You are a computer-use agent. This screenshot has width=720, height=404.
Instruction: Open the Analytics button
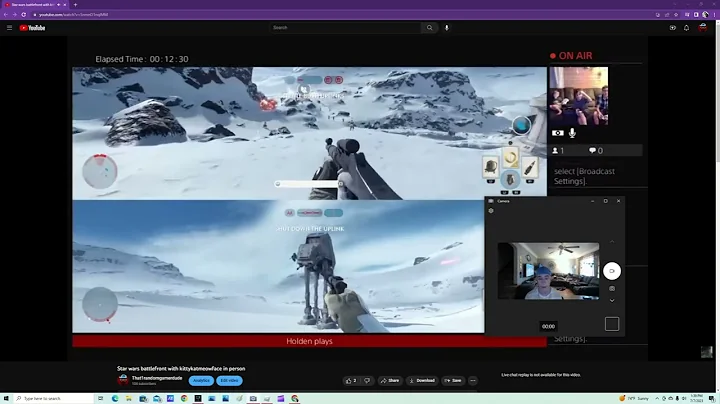(201, 381)
